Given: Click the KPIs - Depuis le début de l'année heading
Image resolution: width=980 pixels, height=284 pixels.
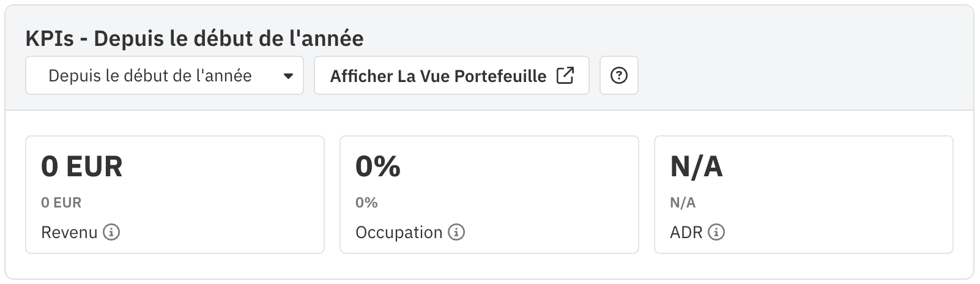Looking at the screenshot, I should [195, 39].
